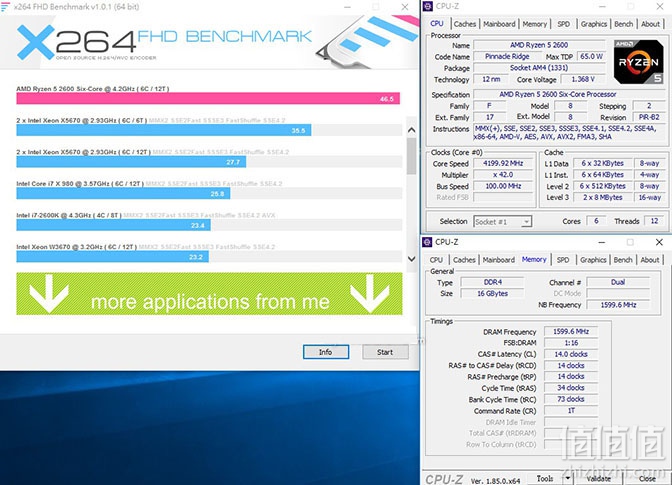Select the Xeon X5670 6C/6T result bar

164,130
